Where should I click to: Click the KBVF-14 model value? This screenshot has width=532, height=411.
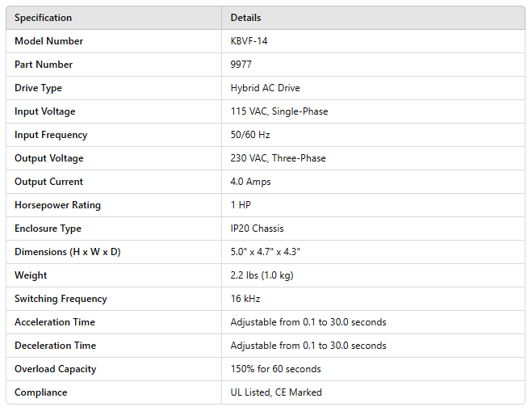click(249, 41)
